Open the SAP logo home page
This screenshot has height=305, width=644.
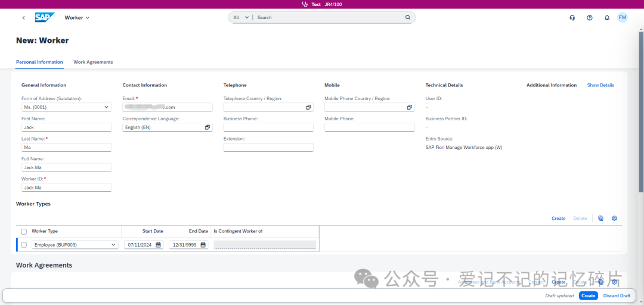[44, 18]
